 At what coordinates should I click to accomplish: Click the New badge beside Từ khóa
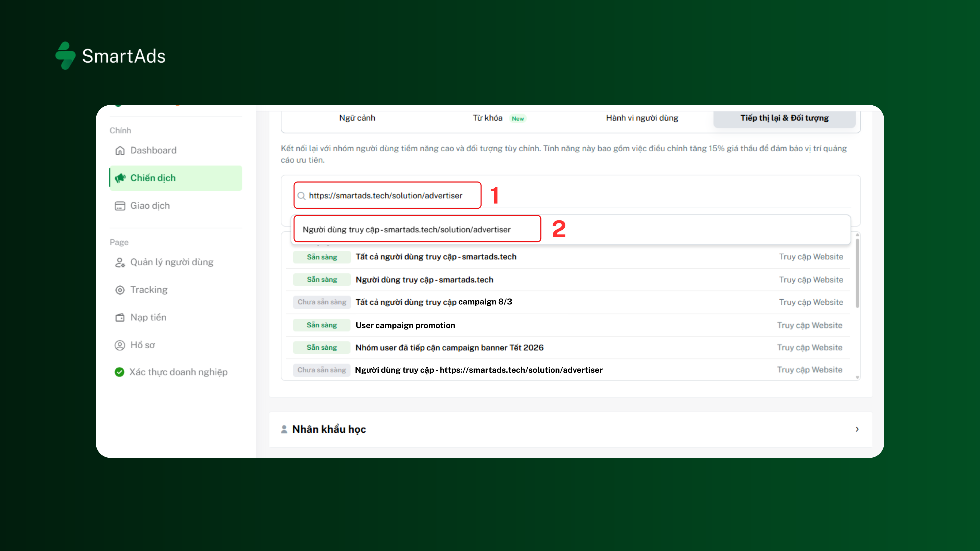[x=518, y=119]
